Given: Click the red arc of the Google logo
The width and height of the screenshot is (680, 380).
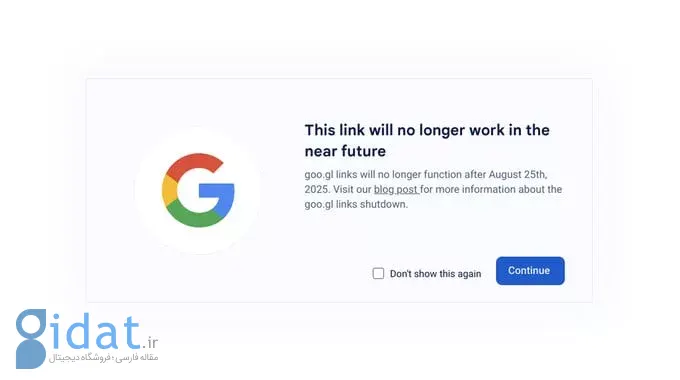Looking at the screenshot, I should (193, 164).
